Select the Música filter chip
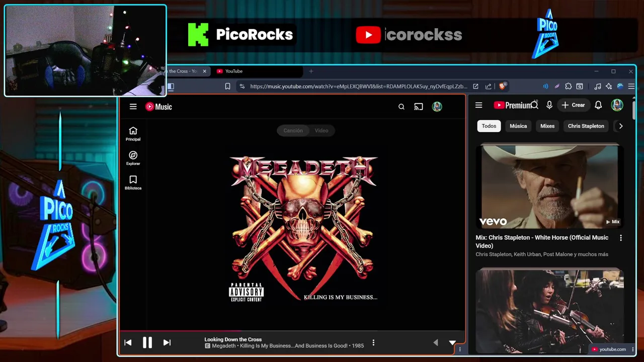644x362 pixels. click(518, 126)
